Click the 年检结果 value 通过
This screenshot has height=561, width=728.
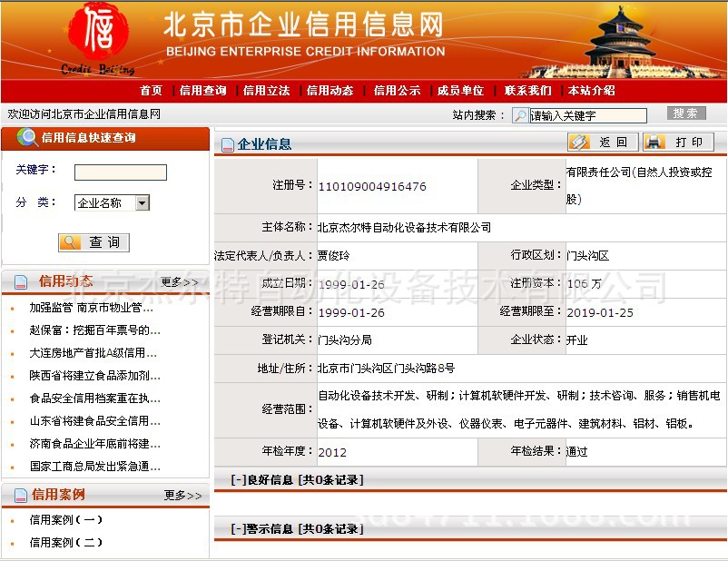pyautogui.click(x=577, y=451)
